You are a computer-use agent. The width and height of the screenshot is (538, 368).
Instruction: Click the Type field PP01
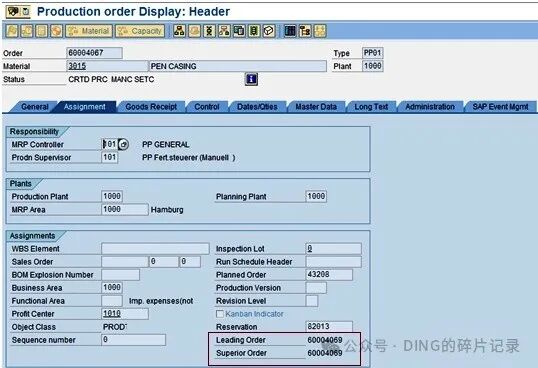coord(373,53)
